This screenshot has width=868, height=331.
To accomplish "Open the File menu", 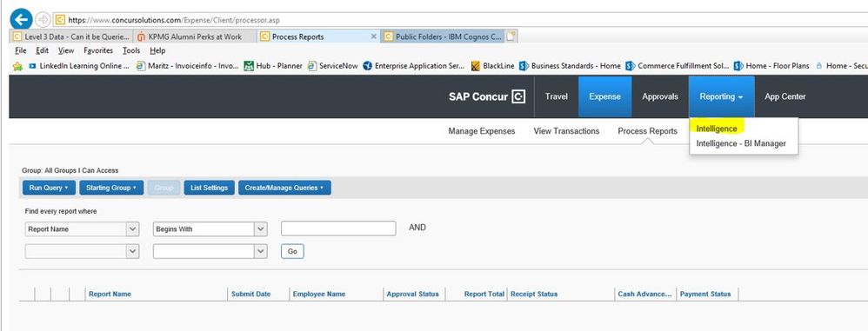I will coord(21,50).
